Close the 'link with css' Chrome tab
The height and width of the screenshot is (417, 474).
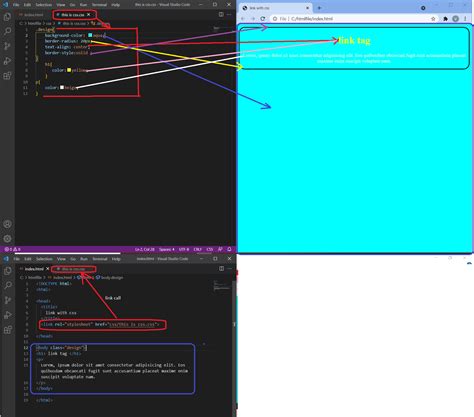click(x=307, y=8)
